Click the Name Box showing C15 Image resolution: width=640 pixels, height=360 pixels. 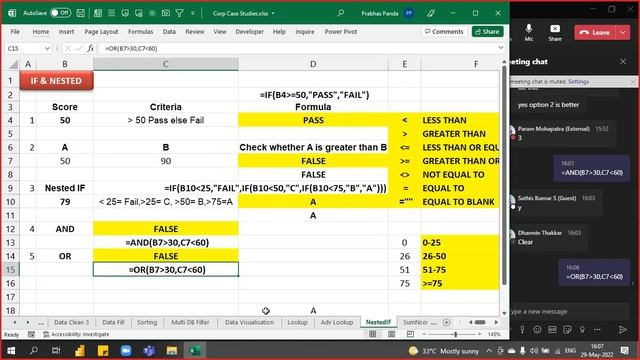24,48
